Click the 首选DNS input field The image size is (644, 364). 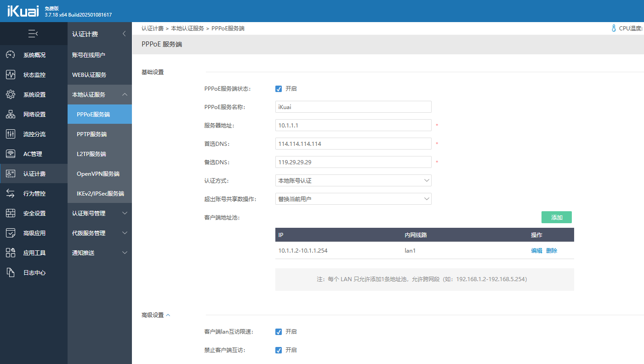[x=353, y=144]
